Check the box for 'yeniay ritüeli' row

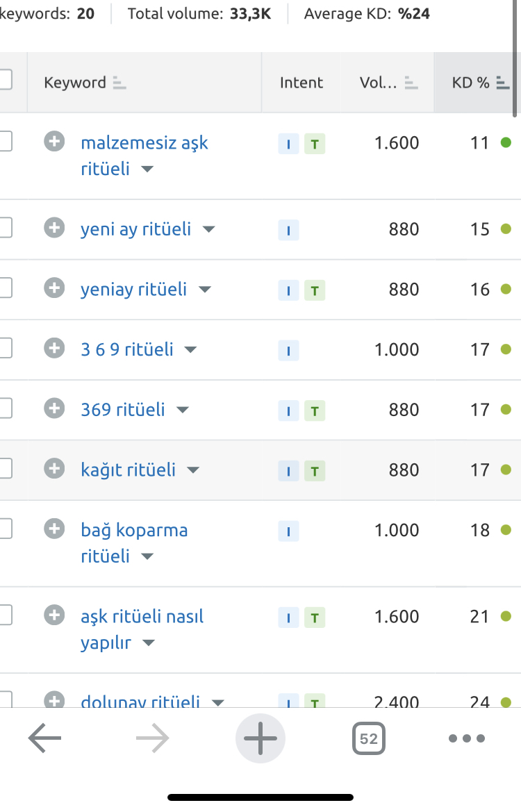pyautogui.click(x=5, y=288)
